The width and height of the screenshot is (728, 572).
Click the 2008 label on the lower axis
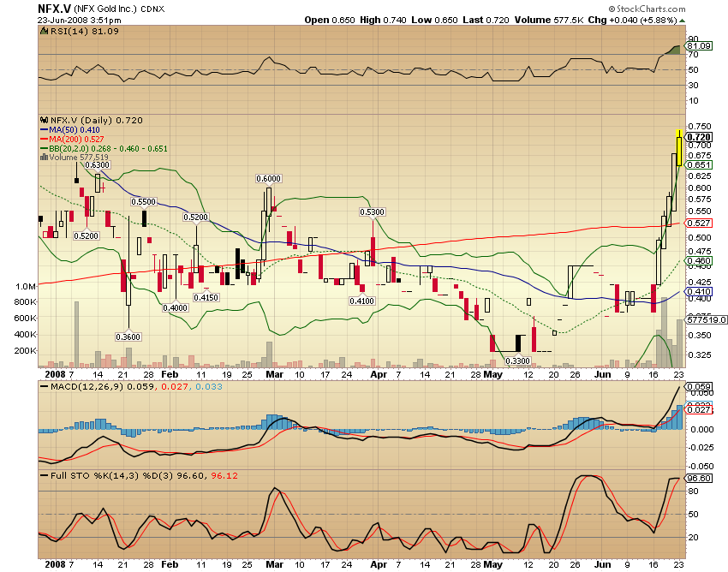point(53,563)
